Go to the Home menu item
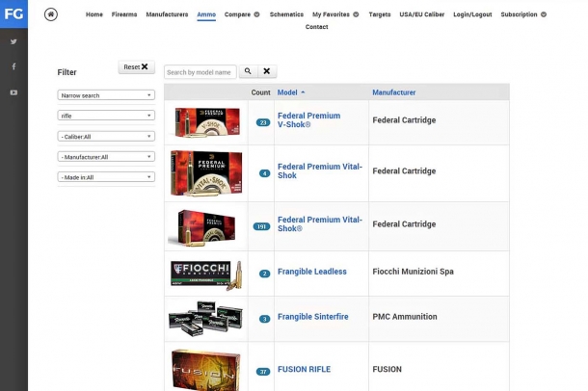The height and width of the screenshot is (391, 588). click(x=94, y=14)
